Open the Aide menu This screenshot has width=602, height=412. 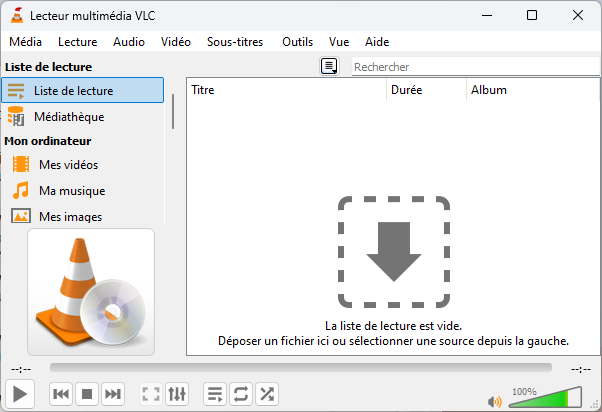coord(377,41)
